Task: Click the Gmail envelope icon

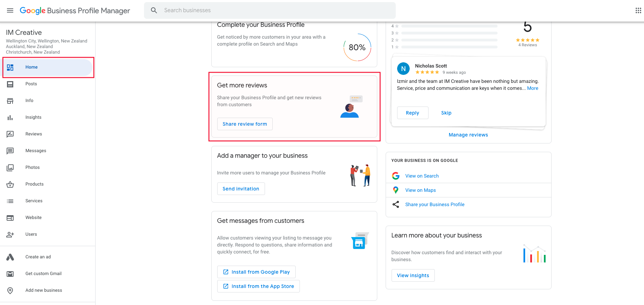Action: (10, 274)
